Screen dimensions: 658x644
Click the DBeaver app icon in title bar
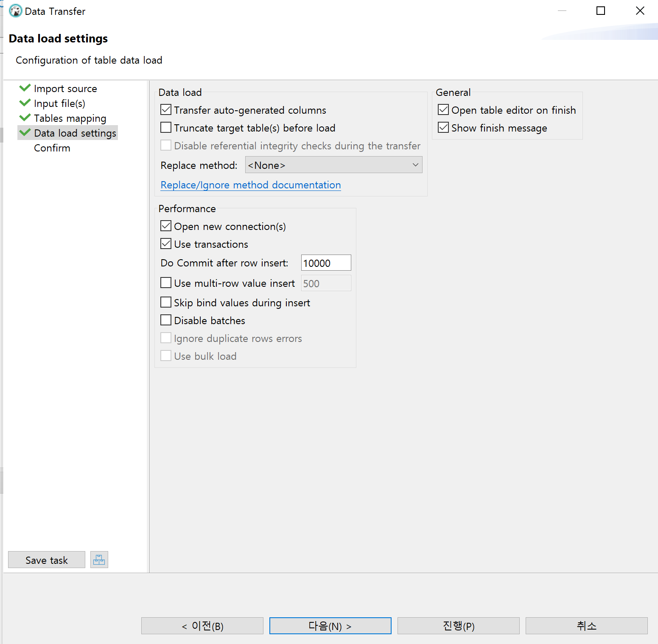(15, 11)
